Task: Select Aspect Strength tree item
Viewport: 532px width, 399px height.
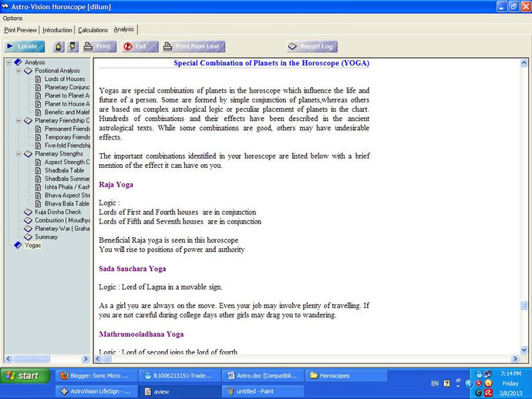Action: [x=67, y=162]
